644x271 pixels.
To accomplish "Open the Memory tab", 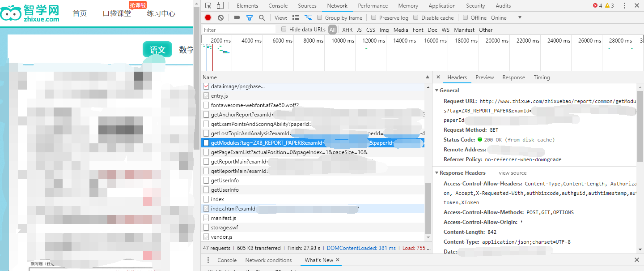I will [408, 6].
